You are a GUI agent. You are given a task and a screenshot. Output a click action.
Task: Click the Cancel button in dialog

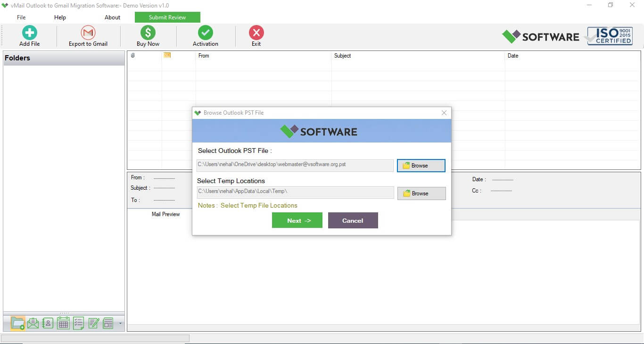(353, 220)
